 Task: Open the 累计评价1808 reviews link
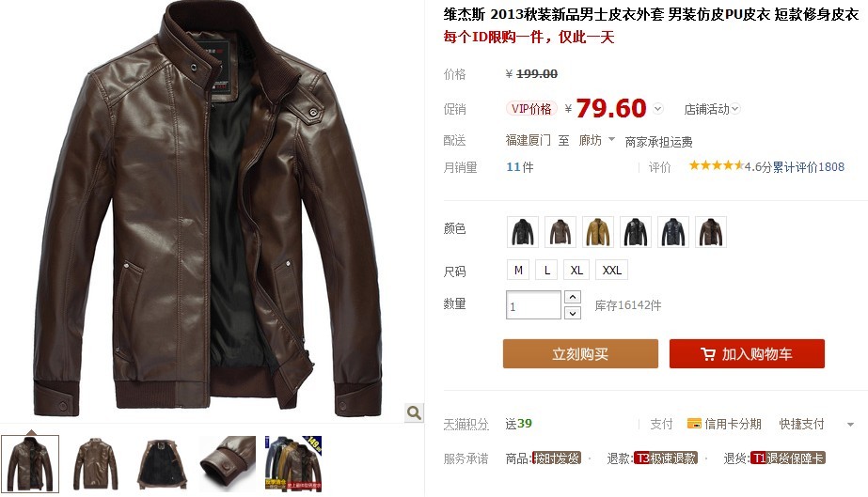809,166
